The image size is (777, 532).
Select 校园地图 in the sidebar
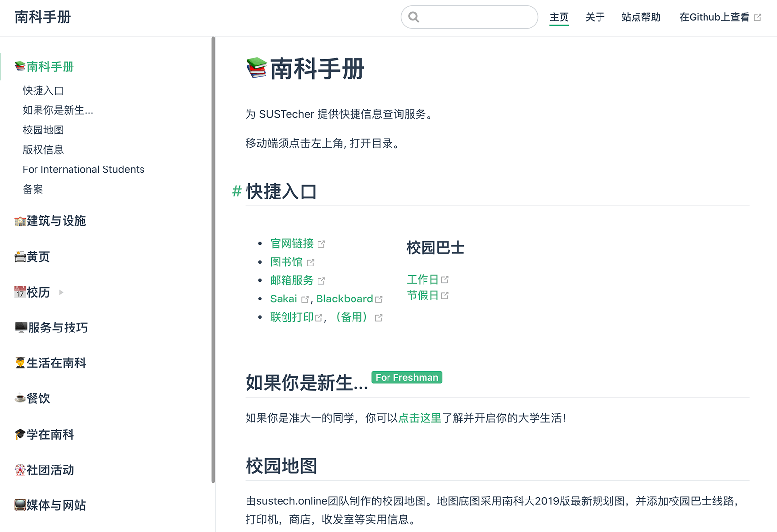[x=43, y=130]
